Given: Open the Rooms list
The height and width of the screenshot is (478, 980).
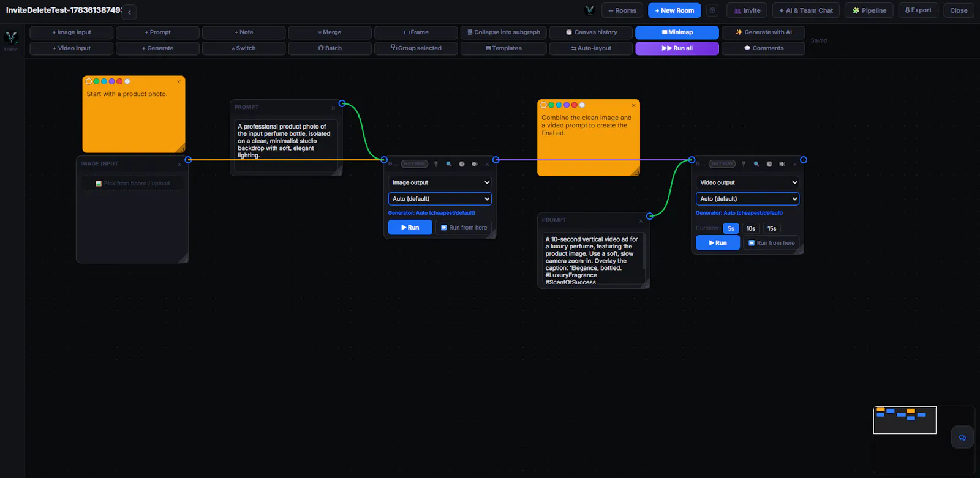Looking at the screenshot, I should 622,10.
